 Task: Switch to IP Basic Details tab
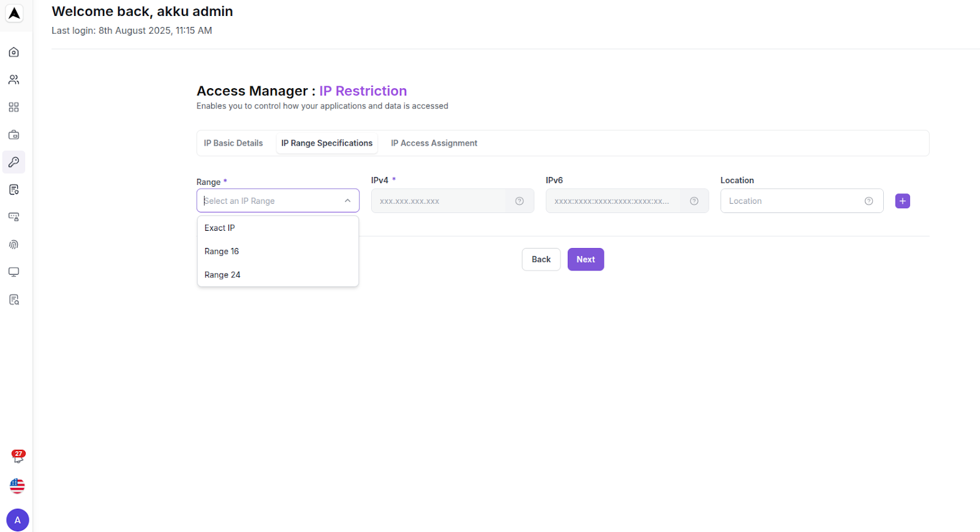233,143
